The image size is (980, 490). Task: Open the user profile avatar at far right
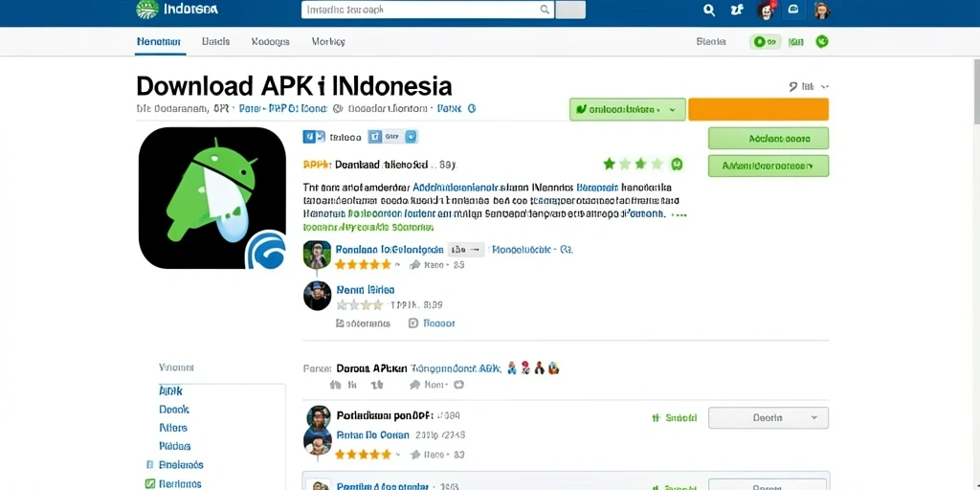821,10
